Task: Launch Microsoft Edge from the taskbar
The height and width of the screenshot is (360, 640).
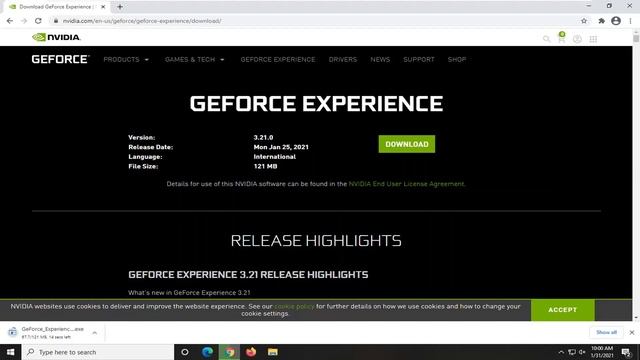Action: [207, 352]
